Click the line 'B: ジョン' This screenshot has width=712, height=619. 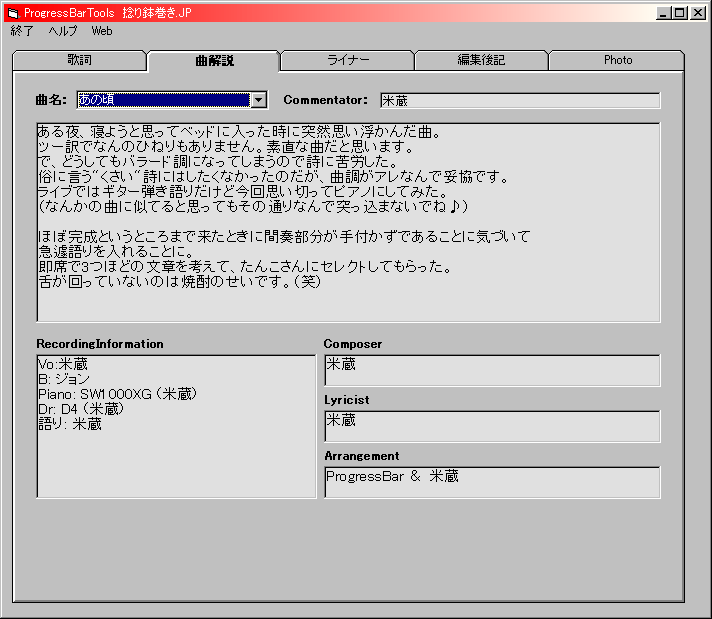coord(64,379)
